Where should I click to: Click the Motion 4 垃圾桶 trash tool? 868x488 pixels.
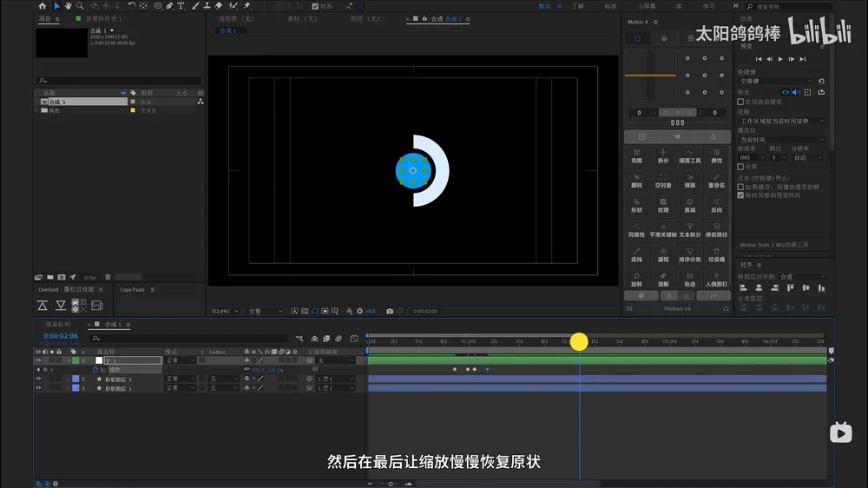pyautogui.click(x=716, y=254)
